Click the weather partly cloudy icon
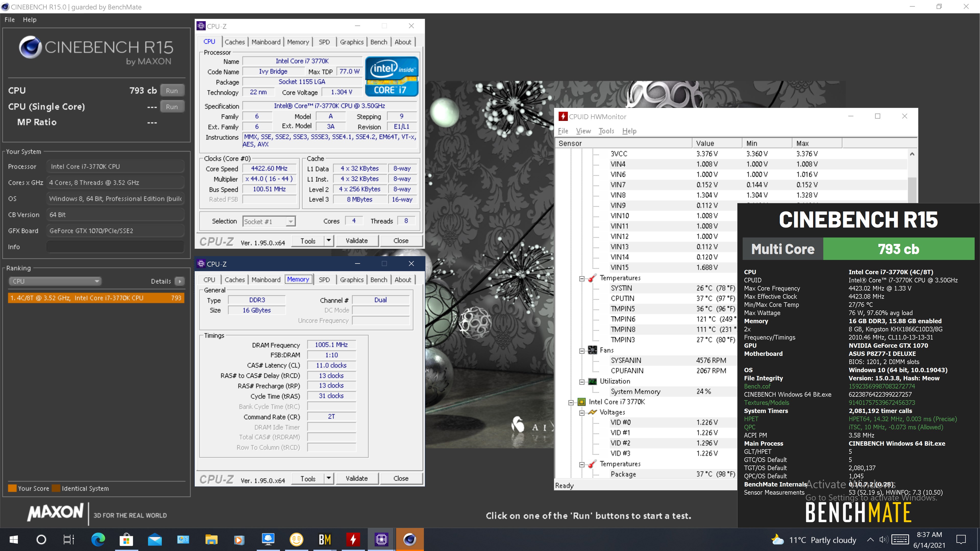980x551 pixels. coord(777,539)
